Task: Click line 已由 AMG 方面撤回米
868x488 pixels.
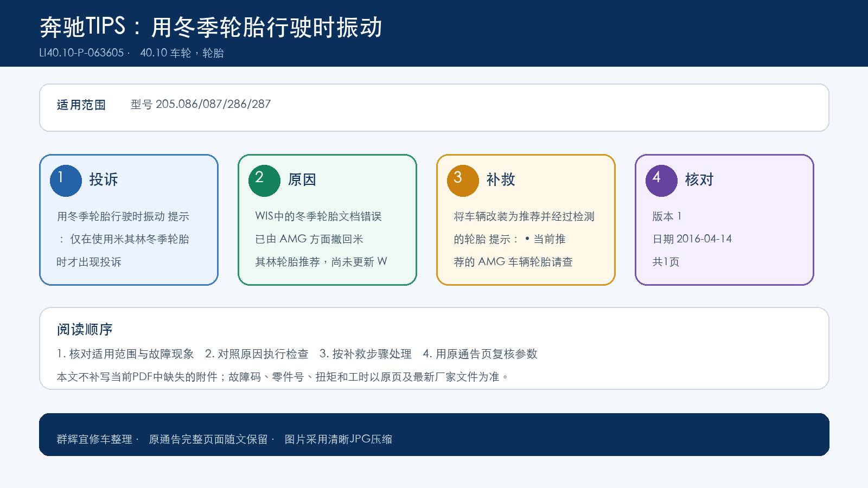Action: [x=309, y=239]
